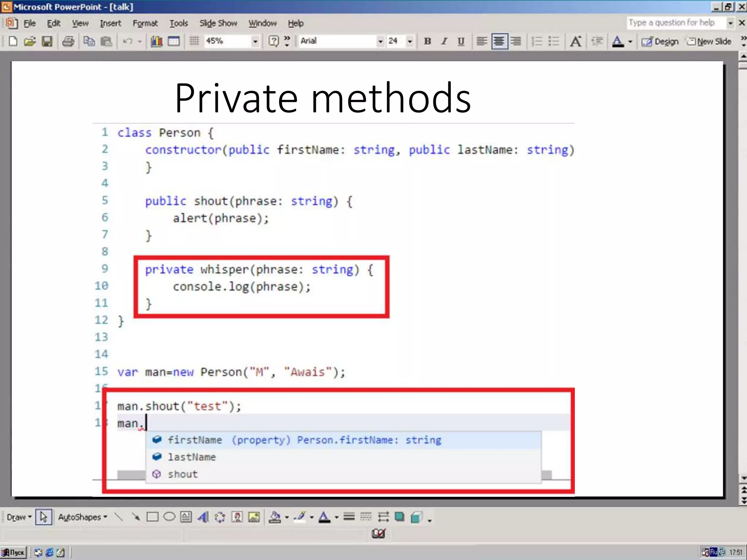Viewport: 747px width, 560px height.
Task: Open font color dropdown arrow in Formatting toolbar
Action: tap(630, 42)
